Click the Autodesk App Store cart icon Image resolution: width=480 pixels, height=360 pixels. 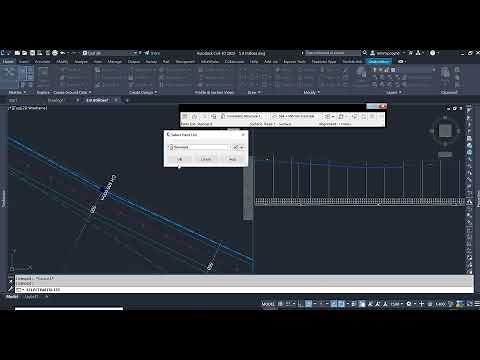click(x=411, y=53)
